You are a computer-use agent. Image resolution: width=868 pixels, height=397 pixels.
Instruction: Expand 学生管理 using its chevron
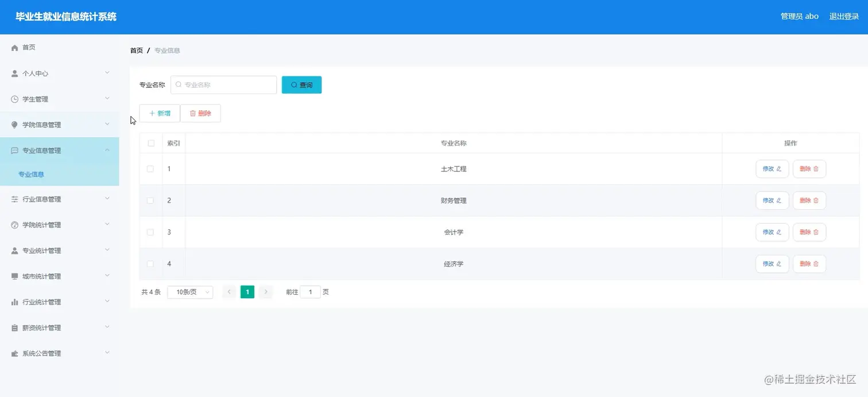click(107, 99)
